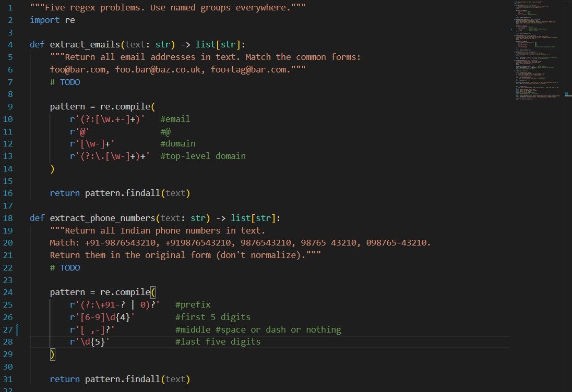Click 're.compile(' on line 24
572x392 pixels.
(x=127, y=292)
